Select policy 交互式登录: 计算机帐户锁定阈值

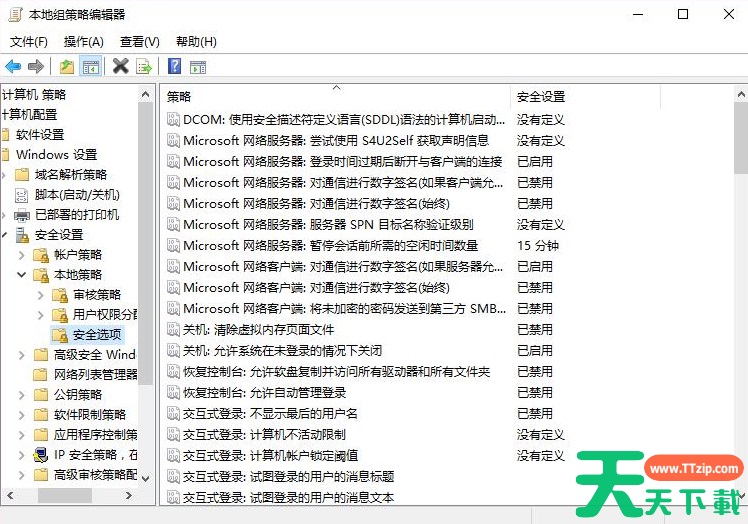[x=270, y=455]
